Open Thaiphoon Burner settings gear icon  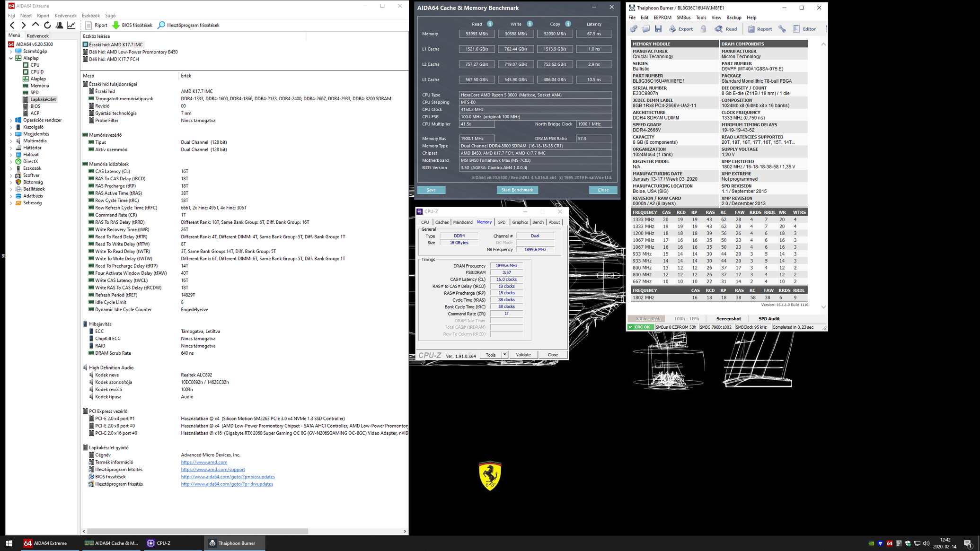point(634,29)
